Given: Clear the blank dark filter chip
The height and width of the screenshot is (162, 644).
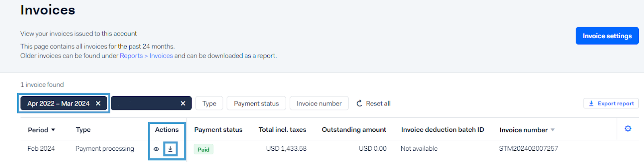Looking at the screenshot, I should (x=183, y=104).
